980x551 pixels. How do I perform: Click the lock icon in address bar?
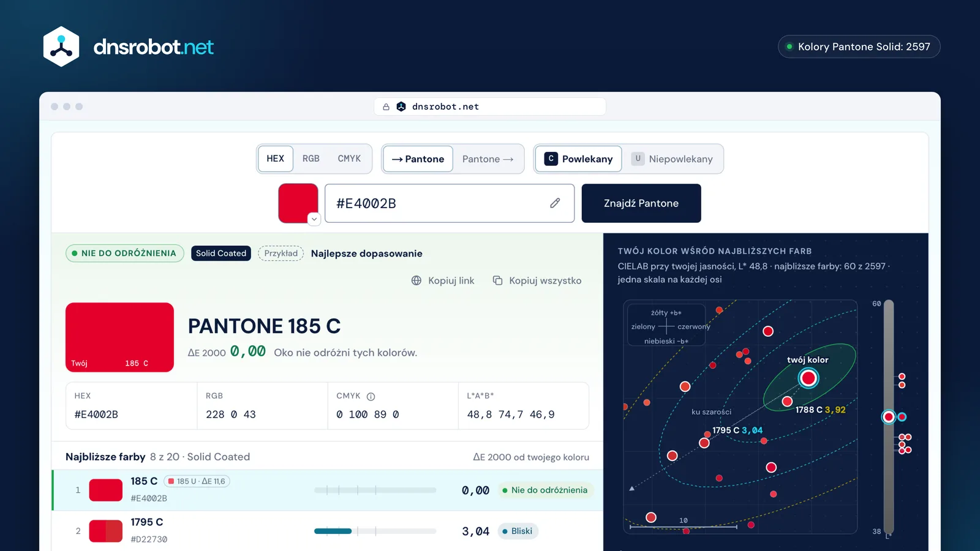(x=386, y=107)
